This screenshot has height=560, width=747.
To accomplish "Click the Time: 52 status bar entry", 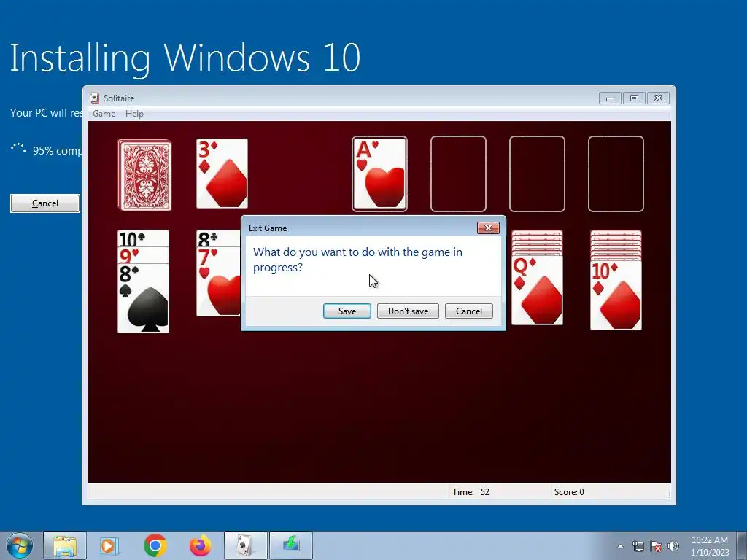I will point(471,492).
